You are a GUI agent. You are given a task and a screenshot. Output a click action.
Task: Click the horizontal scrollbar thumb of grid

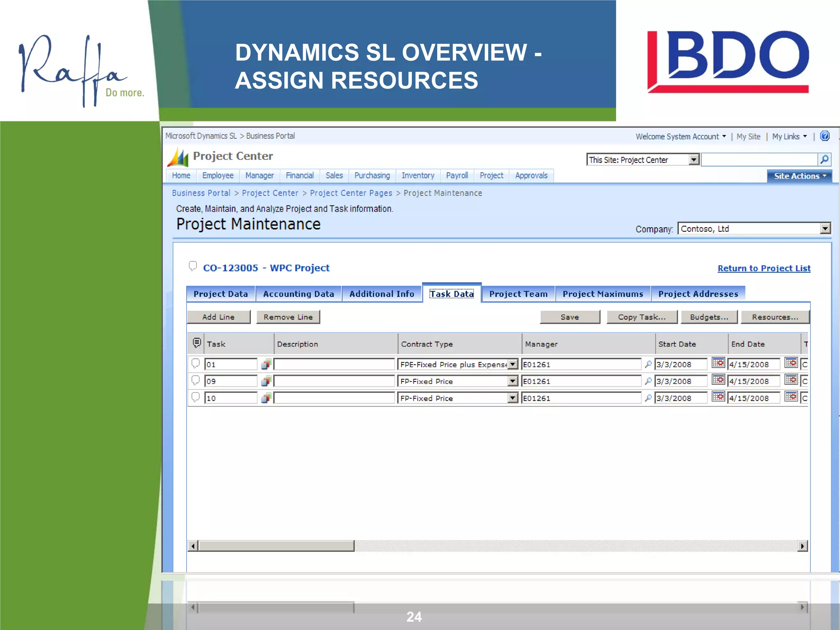tap(276, 546)
